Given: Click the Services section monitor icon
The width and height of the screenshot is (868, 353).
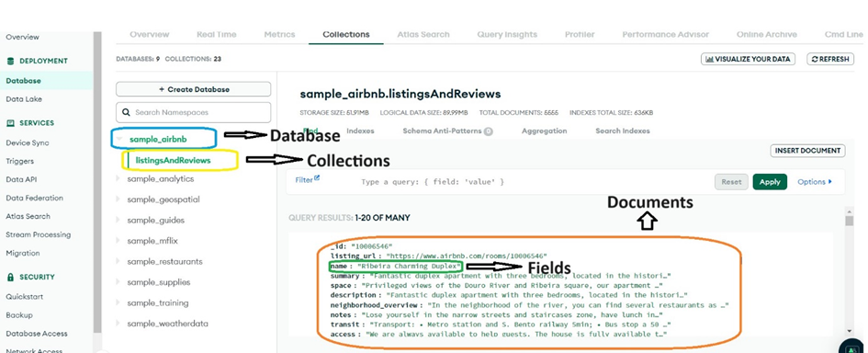Looking at the screenshot, I should coord(10,123).
